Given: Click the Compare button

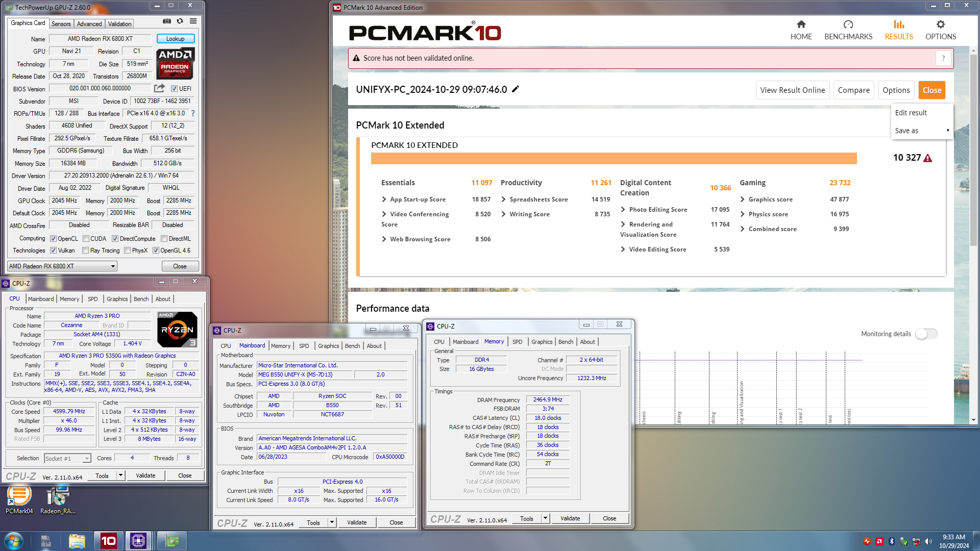Looking at the screenshot, I should coord(853,90).
